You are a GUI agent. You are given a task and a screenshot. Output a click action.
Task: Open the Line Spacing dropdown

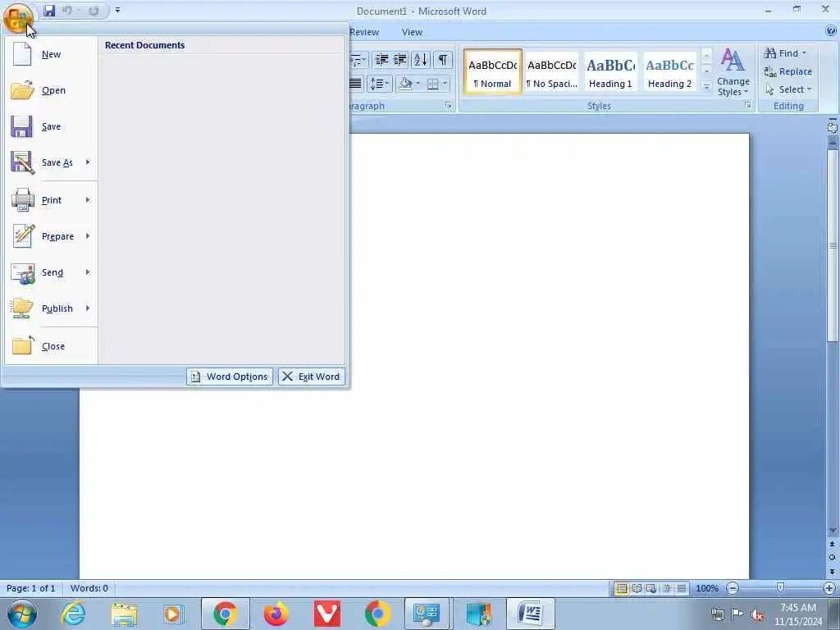[x=379, y=84]
